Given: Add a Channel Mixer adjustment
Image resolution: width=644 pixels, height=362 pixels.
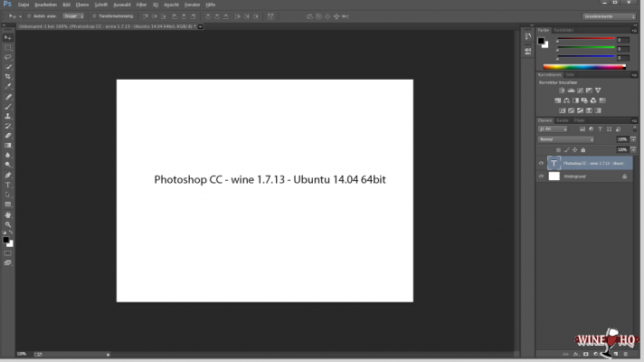Looking at the screenshot, I should pos(593,100).
